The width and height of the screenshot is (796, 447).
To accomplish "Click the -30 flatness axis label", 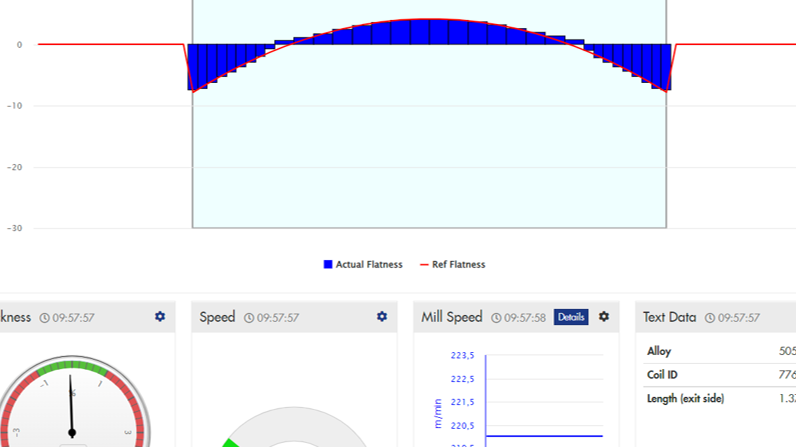I will click(15, 228).
